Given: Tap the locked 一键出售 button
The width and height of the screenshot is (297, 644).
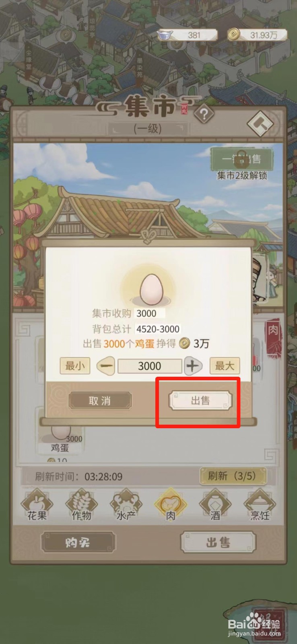Looking at the screenshot, I should [242, 159].
